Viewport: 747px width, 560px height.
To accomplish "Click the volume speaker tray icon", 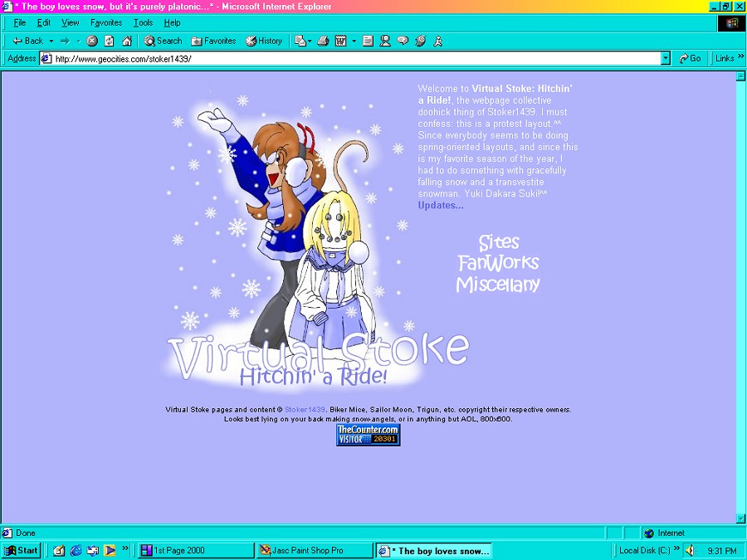I will 691,551.
